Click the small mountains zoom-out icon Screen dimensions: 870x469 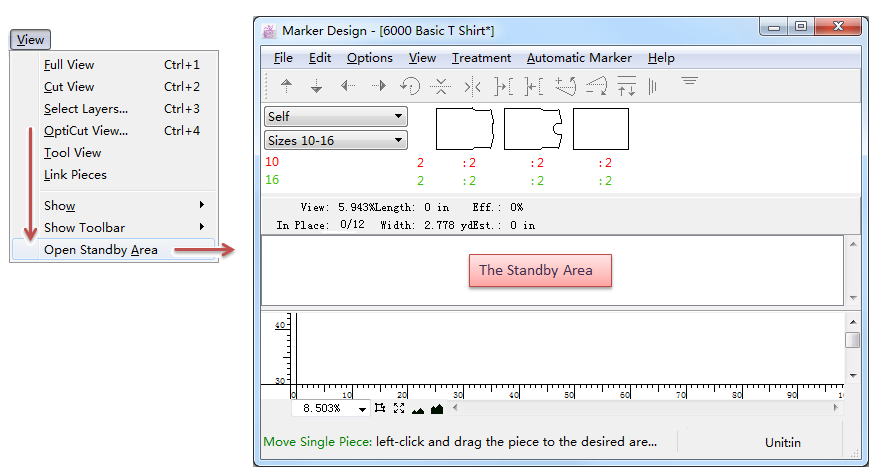click(418, 408)
